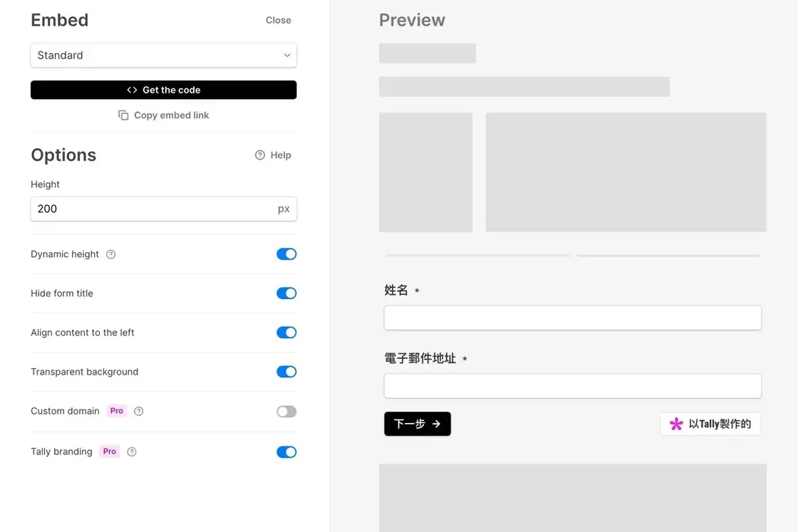Image resolution: width=798 pixels, height=532 pixels.
Task: Click the help icon next to Custom domain
Action: click(138, 411)
